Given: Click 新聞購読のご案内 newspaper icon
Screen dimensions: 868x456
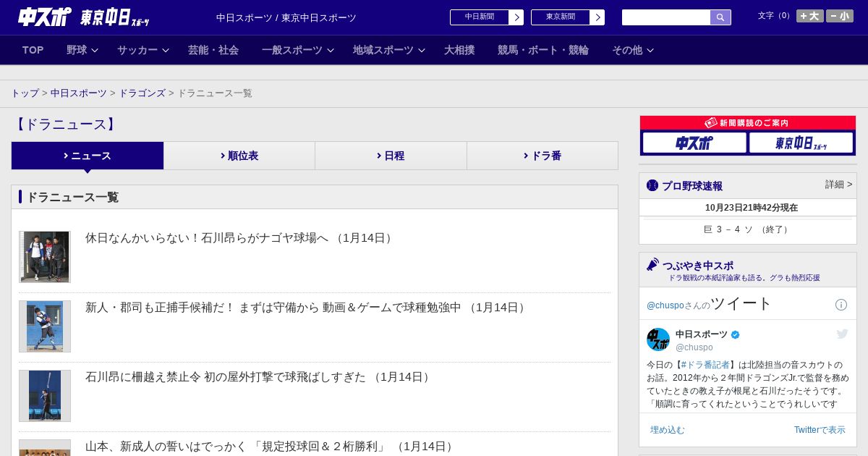Looking at the screenshot, I should 711,123.
